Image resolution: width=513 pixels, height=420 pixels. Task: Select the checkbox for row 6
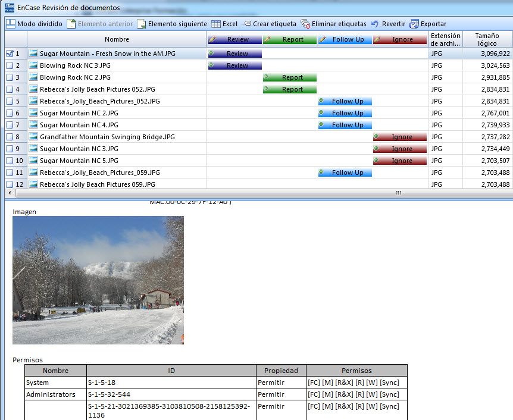pos(10,113)
